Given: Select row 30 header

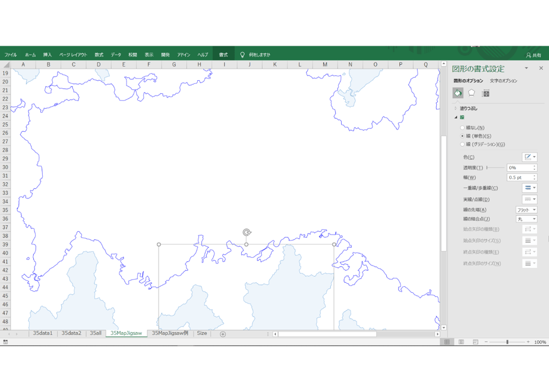Looking at the screenshot, I should 5,167.
